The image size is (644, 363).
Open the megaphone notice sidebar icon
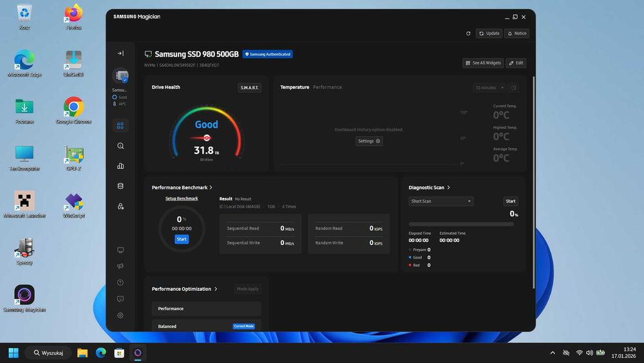pos(120,266)
